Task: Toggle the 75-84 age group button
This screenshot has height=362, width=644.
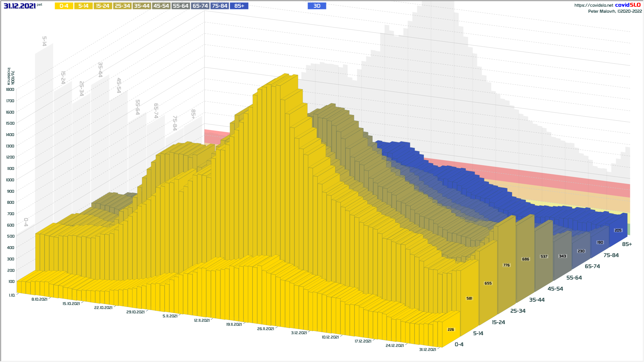Action: click(x=220, y=6)
